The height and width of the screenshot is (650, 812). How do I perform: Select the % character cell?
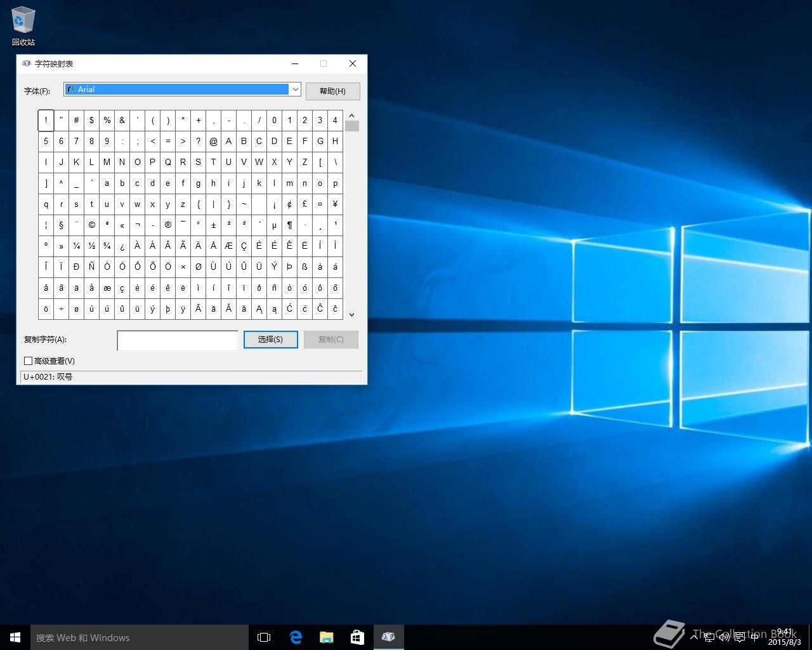[x=107, y=120]
